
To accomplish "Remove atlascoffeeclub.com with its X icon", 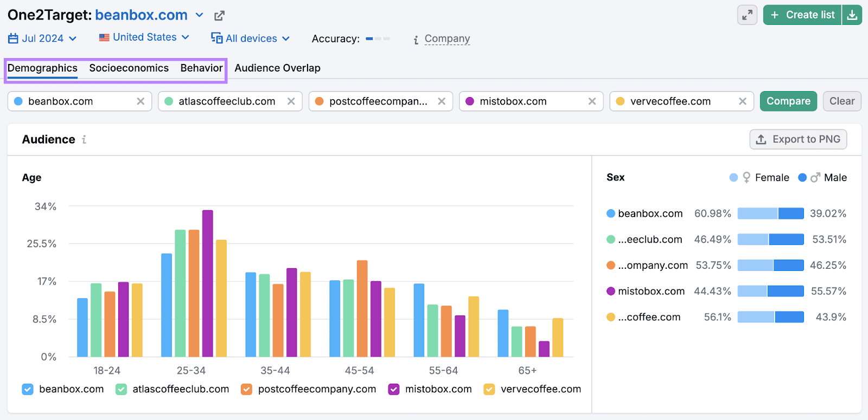I will pos(291,101).
